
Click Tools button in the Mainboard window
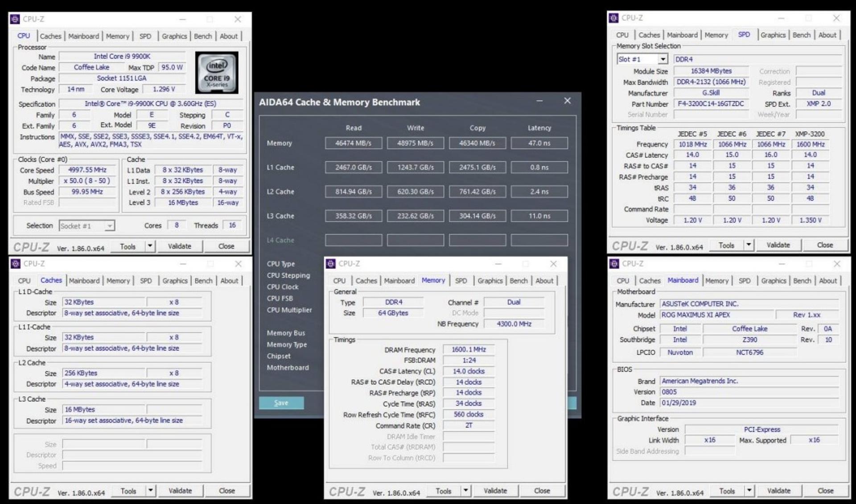(727, 491)
